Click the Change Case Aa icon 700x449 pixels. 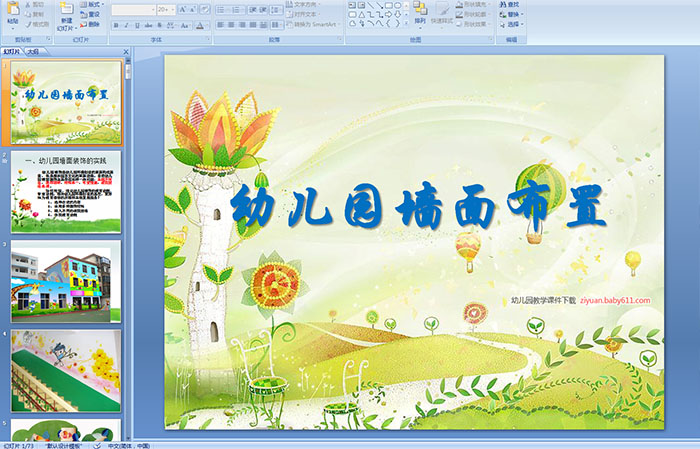coord(184,25)
